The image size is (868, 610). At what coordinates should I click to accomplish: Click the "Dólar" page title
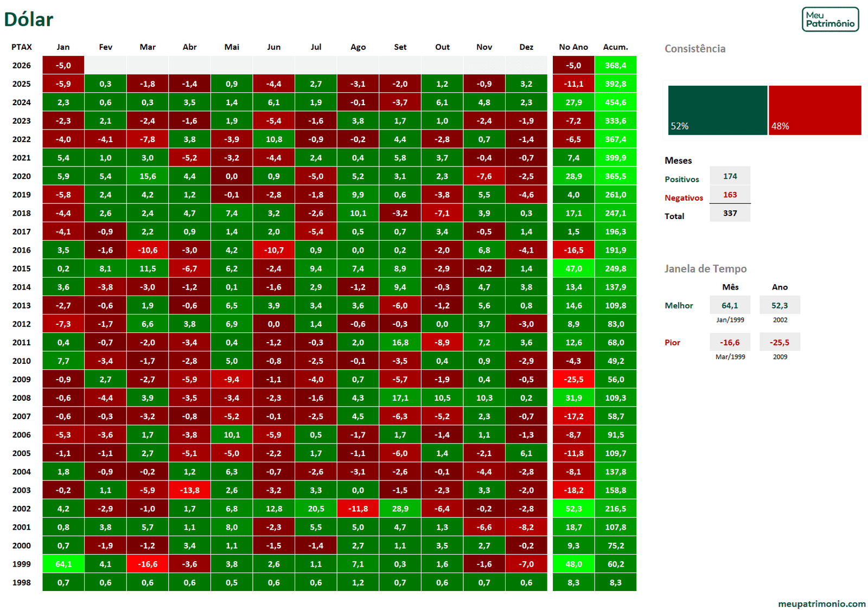pyautogui.click(x=29, y=20)
